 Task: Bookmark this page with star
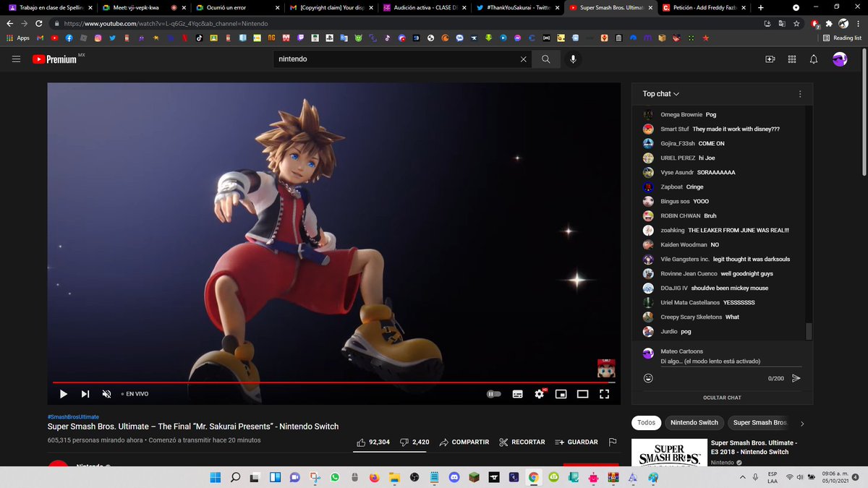pyautogui.click(x=796, y=23)
